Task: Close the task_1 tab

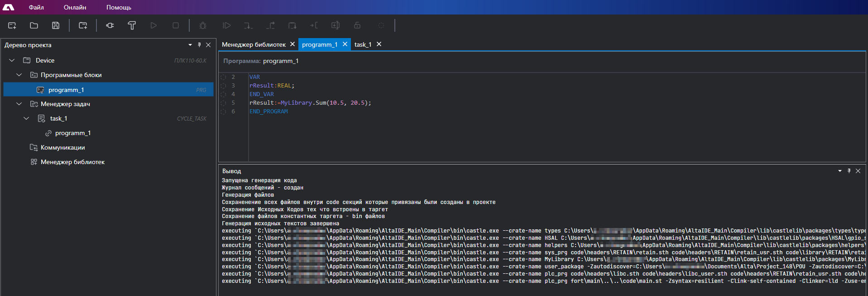Action: pyautogui.click(x=379, y=44)
